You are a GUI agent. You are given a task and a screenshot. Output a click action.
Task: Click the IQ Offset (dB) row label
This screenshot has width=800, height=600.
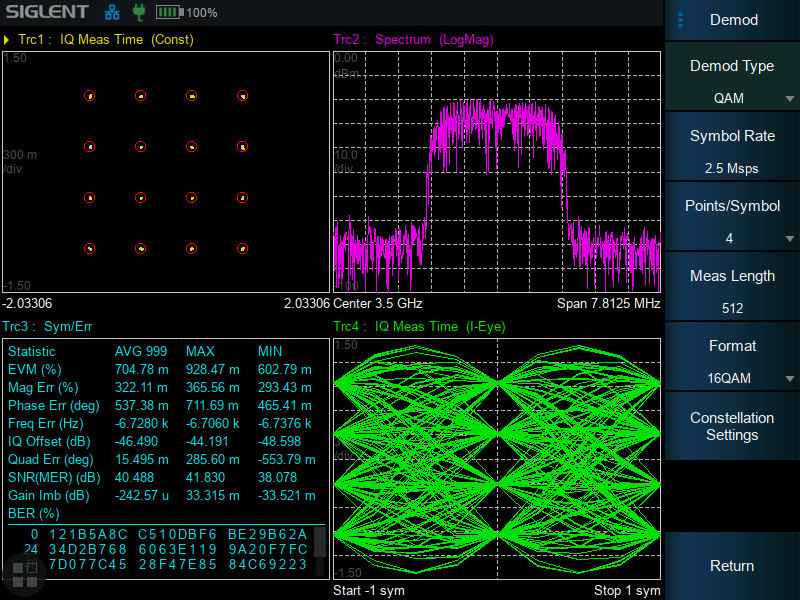[x=48, y=441]
